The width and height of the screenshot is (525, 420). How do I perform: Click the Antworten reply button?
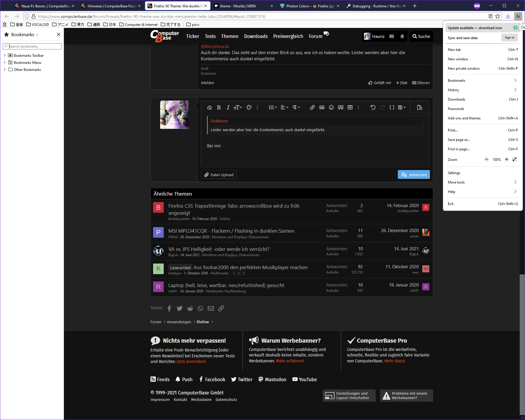pos(414,175)
